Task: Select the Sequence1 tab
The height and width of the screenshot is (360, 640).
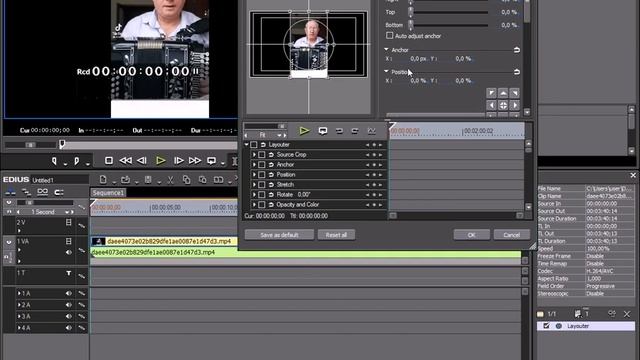Action: click(x=108, y=193)
